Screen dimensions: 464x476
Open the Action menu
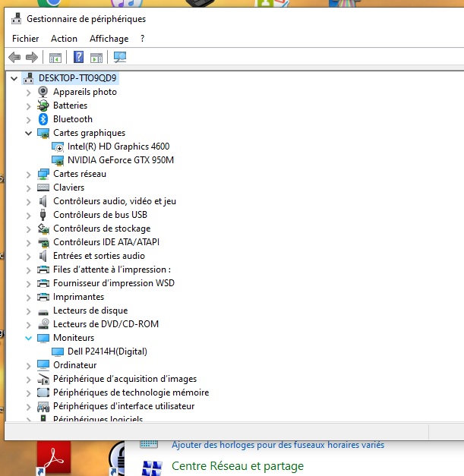point(64,39)
